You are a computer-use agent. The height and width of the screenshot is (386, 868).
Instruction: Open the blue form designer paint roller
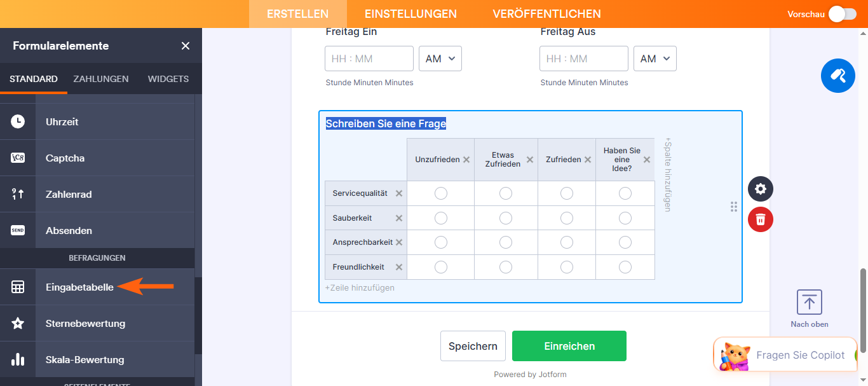coord(838,76)
